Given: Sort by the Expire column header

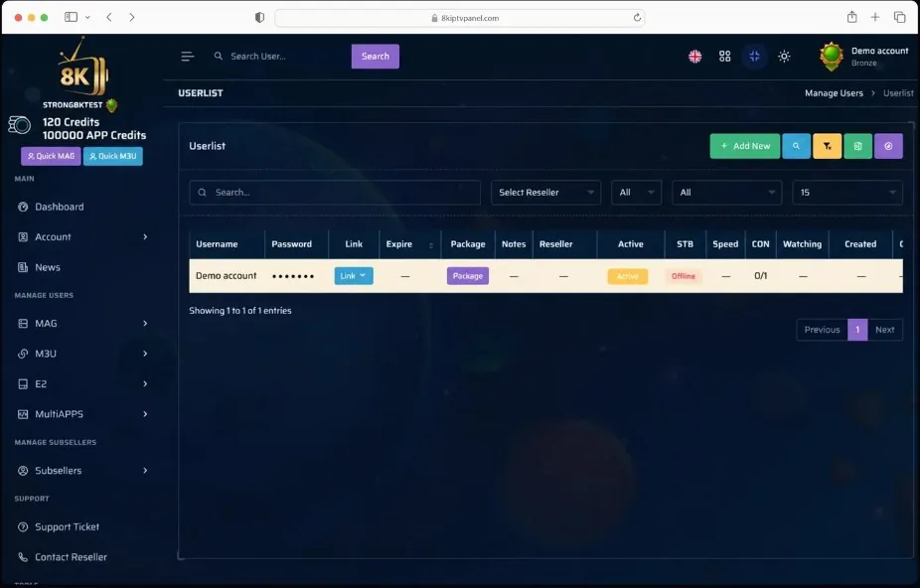Looking at the screenshot, I should coord(409,244).
